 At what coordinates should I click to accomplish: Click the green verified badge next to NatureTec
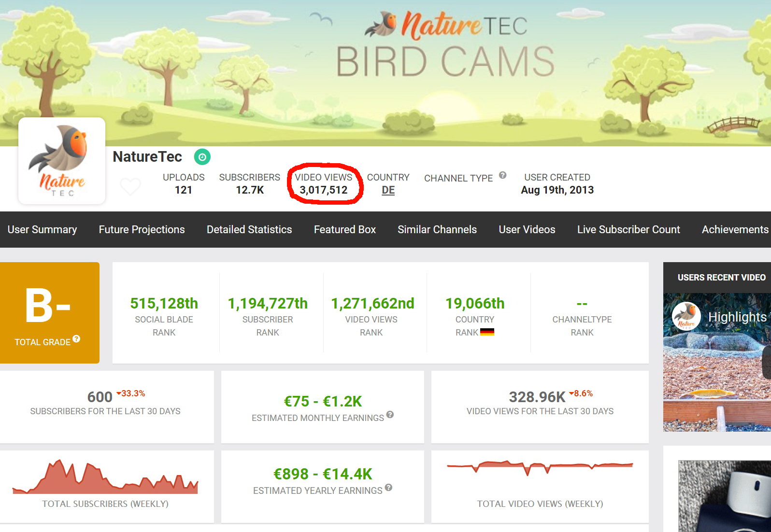pos(202,157)
